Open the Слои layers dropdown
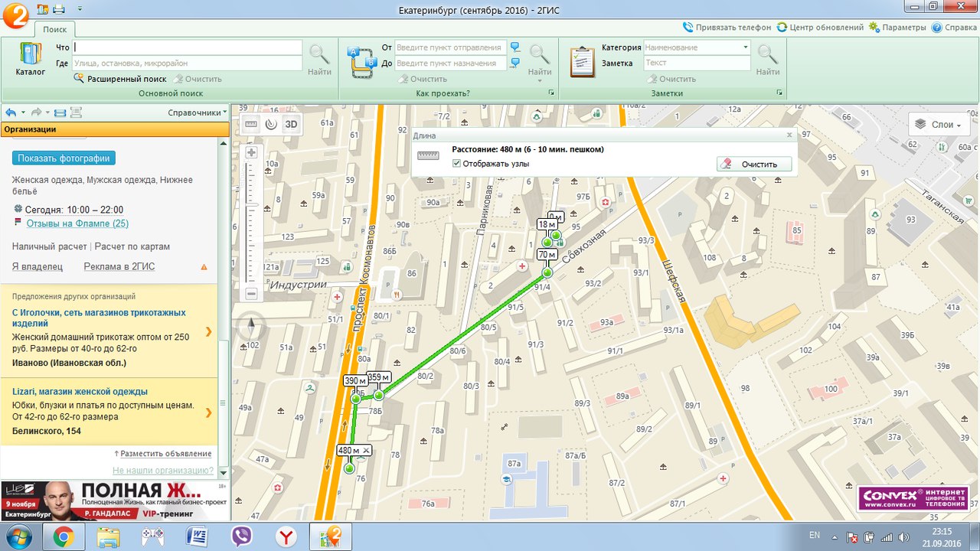This screenshot has height=551, width=980. [941, 125]
